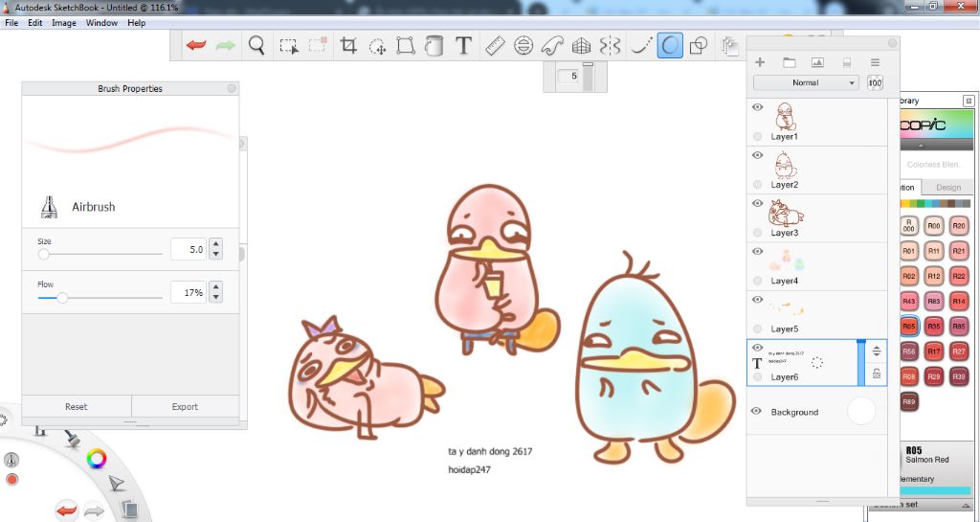
Task: Hide Layer1 using its eye icon
Action: pos(758,107)
